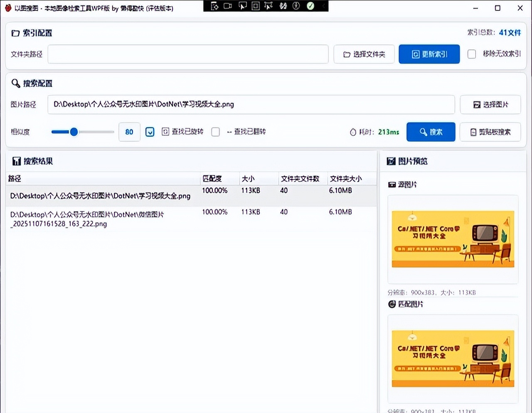Click the hot reload icon in debug toolbar
The image size is (532, 413).
[x=283, y=6]
